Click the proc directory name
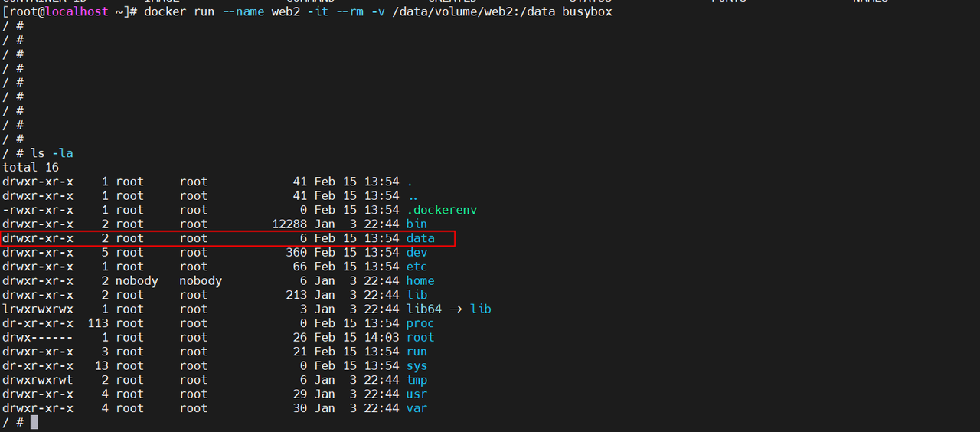 (x=420, y=323)
